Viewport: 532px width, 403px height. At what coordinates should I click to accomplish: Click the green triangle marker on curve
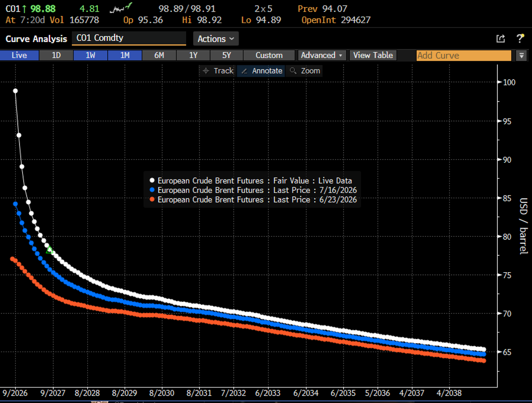(50, 250)
